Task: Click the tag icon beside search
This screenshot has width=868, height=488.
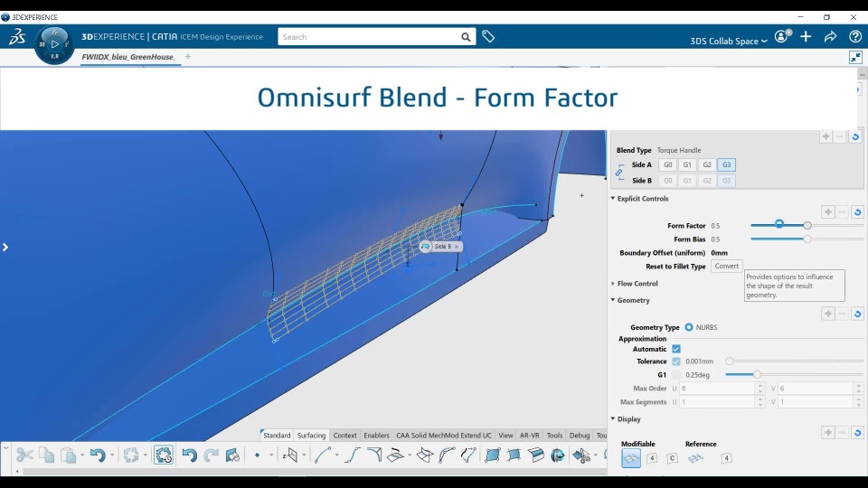Action: coord(487,36)
